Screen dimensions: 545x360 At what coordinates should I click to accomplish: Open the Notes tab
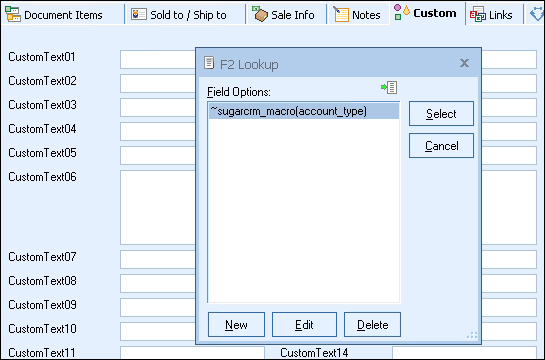tap(357, 14)
